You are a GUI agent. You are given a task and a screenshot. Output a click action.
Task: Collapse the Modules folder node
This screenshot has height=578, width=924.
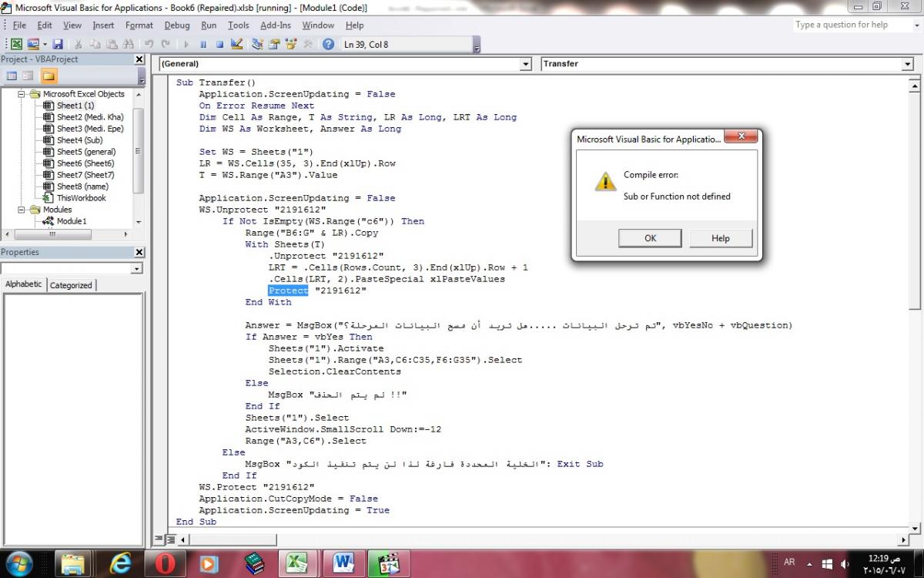point(22,210)
